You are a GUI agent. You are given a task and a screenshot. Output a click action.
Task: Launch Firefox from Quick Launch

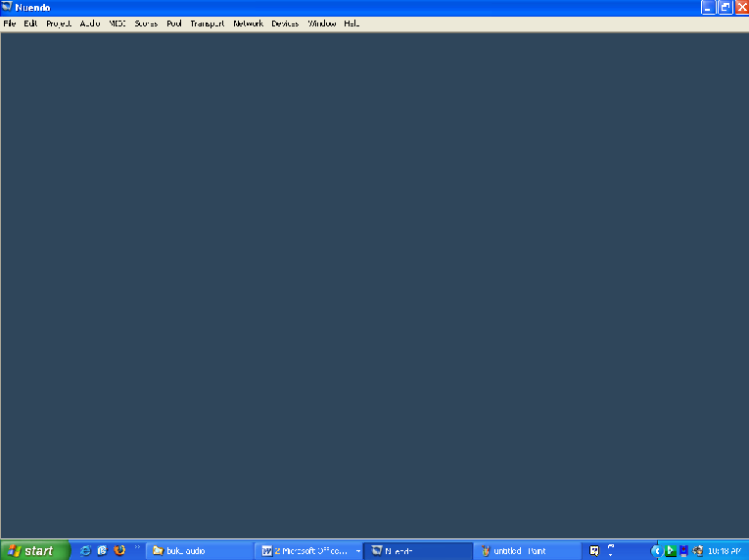point(119,550)
